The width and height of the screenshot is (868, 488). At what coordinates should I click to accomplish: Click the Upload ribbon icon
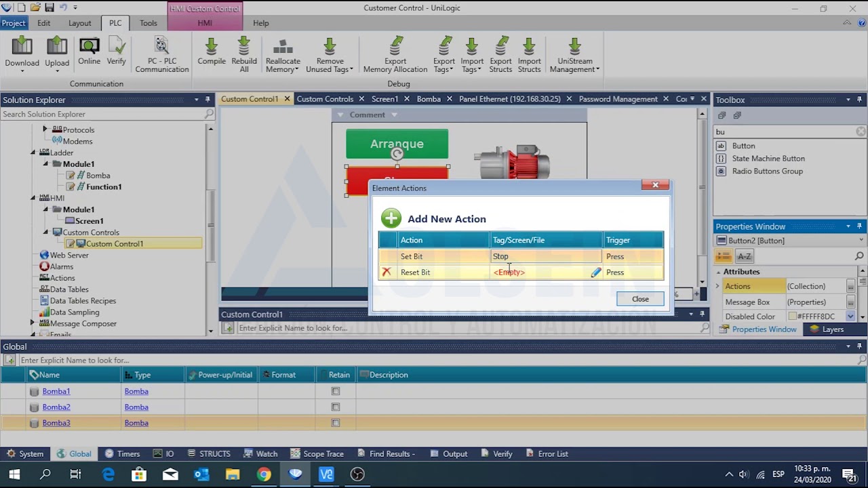[57, 47]
